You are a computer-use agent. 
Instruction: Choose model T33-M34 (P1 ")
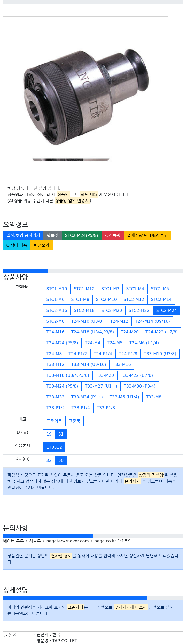[87, 397]
